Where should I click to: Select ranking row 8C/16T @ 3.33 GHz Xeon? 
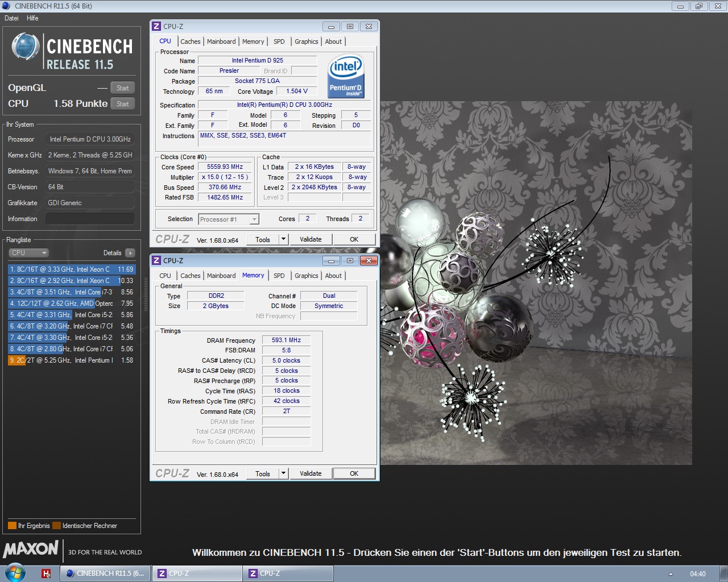click(72, 269)
